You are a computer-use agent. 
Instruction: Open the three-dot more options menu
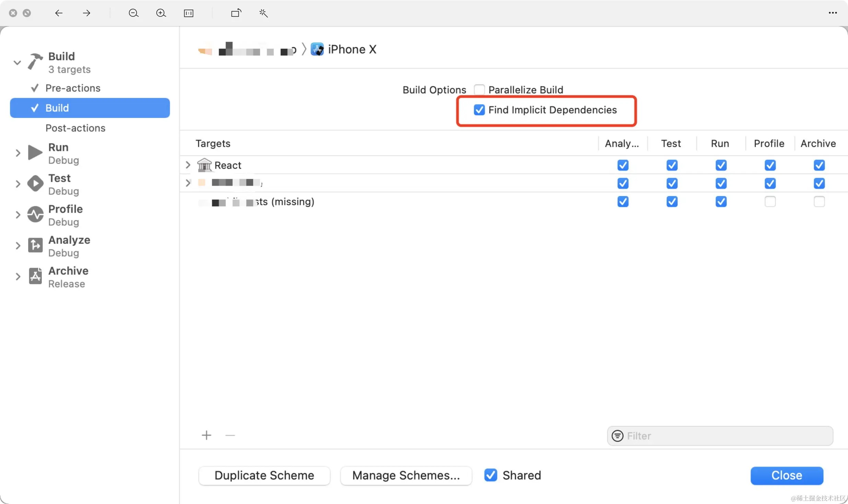pos(833,13)
